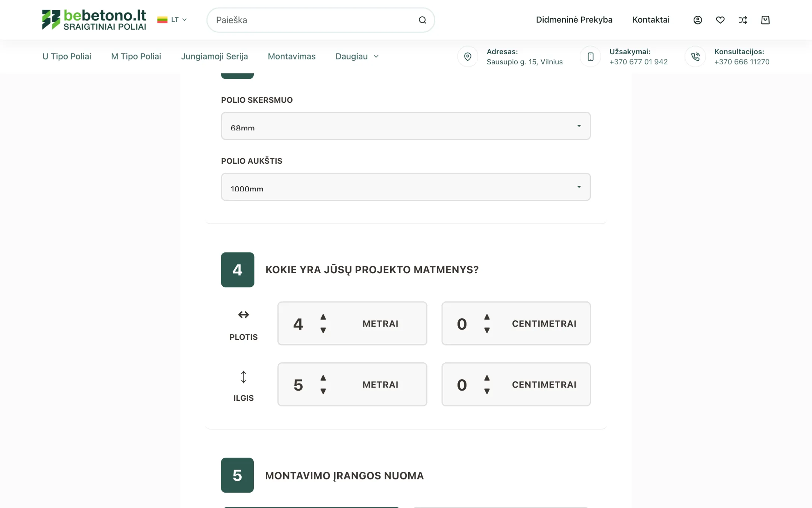Decrease Plotis metrai with down arrow

coord(323,330)
